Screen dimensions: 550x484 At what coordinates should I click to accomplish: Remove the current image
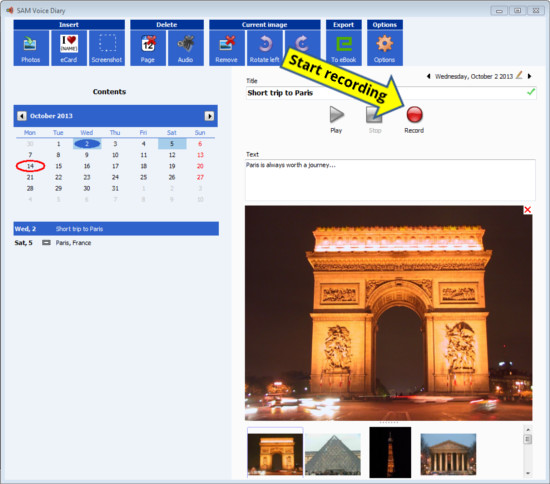[x=227, y=48]
